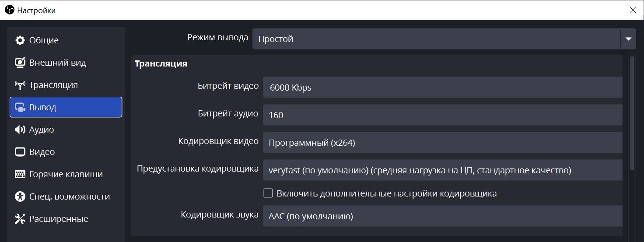
Task: Enable Включить дополнительные настройки кодировщика checkbox
Action: (268, 193)
